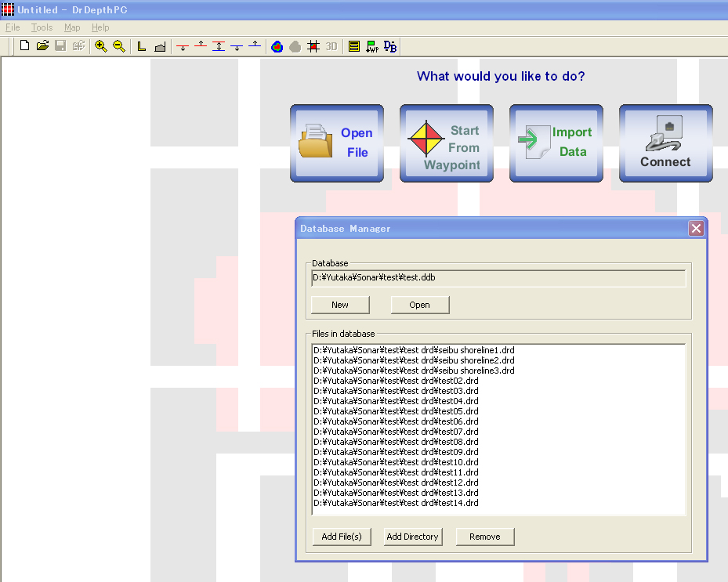Click the 3D view toolbar icon
This screenshot has height=582, width=728.
click(x=331, y=46)
